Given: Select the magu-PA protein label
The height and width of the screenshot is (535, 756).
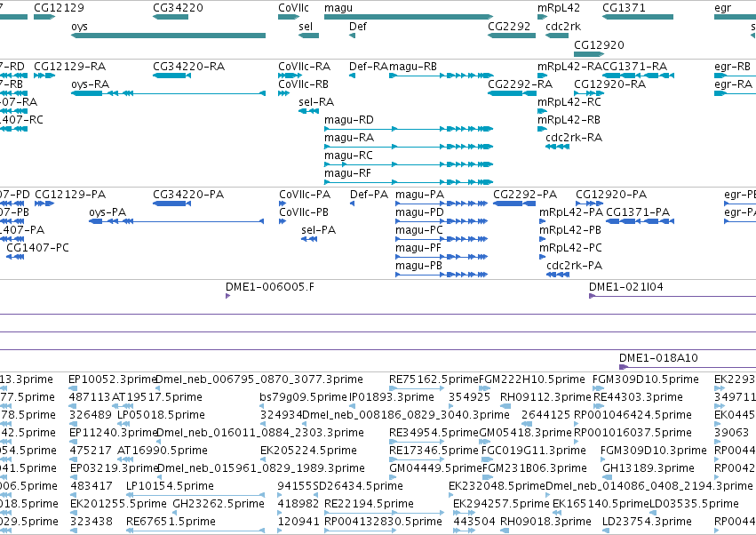Looking at the screenshot, I should (420, 195).
